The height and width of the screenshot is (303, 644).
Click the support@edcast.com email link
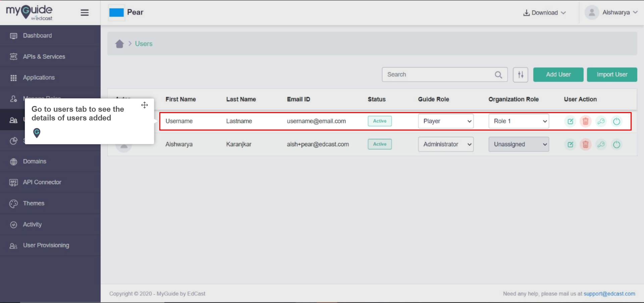(609, 294)
